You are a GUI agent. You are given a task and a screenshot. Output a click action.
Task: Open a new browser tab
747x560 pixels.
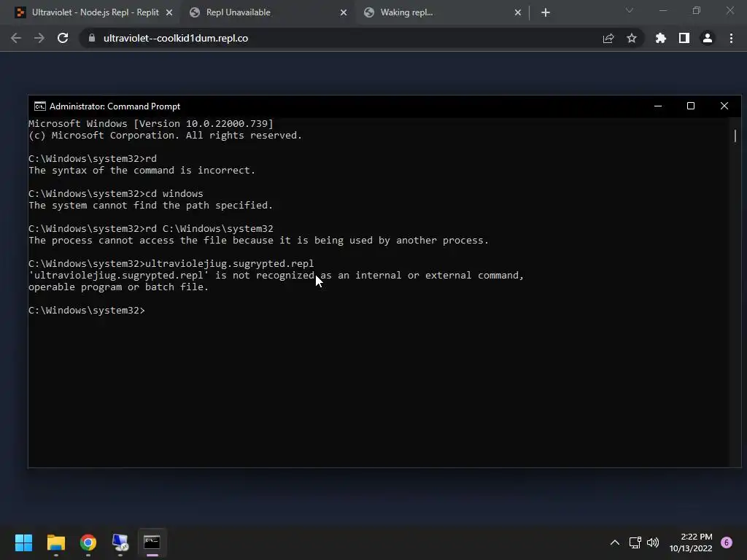point(546,13)
